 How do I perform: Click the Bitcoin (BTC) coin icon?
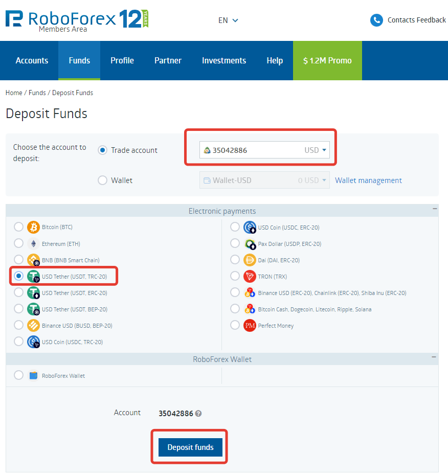point(33,227)
